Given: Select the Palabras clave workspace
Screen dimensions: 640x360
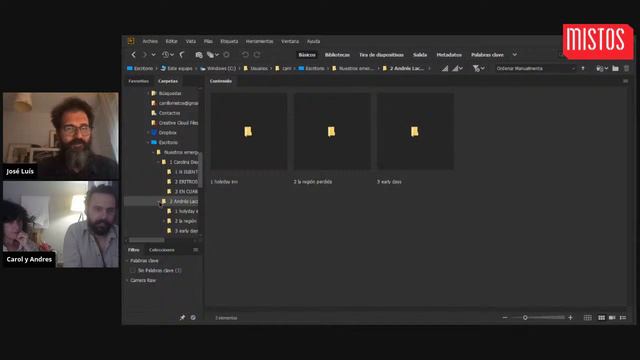Looking at the screenshot, I should (487, 55).
